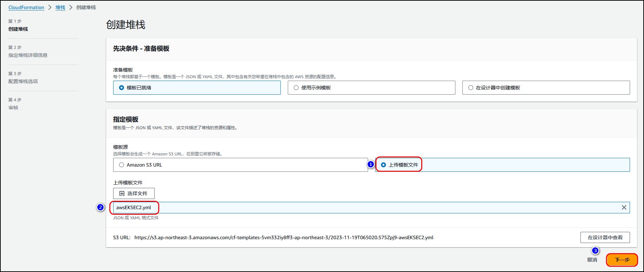Click the 指定模板 section header
Viewport: 644px width, 272px height.
click(x=126, y=119)
